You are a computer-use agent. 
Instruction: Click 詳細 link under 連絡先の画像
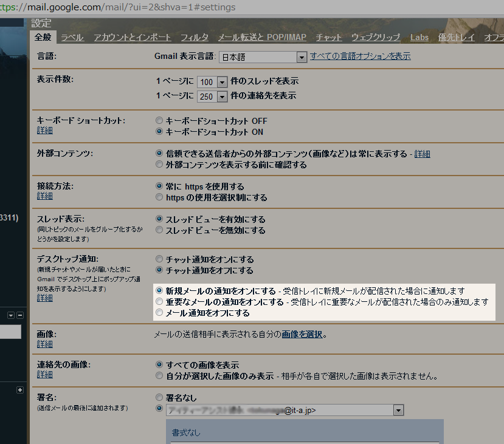point(44,374)
